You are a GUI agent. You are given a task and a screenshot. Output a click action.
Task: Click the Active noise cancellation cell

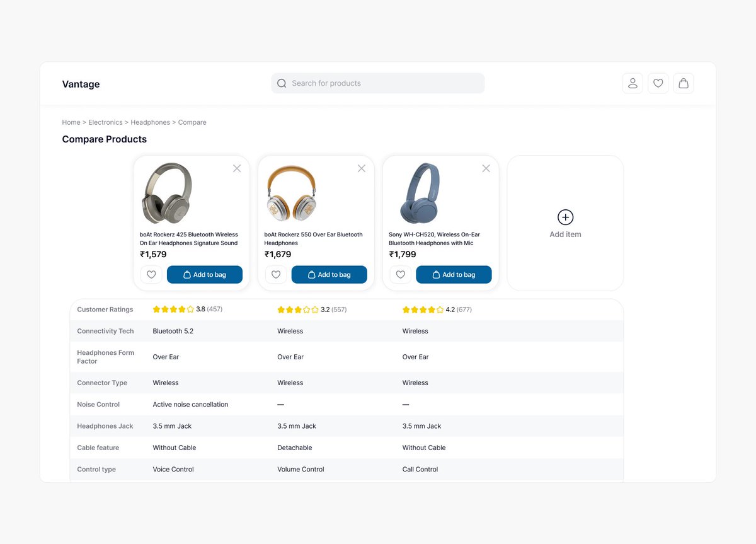tap(190, 405)
